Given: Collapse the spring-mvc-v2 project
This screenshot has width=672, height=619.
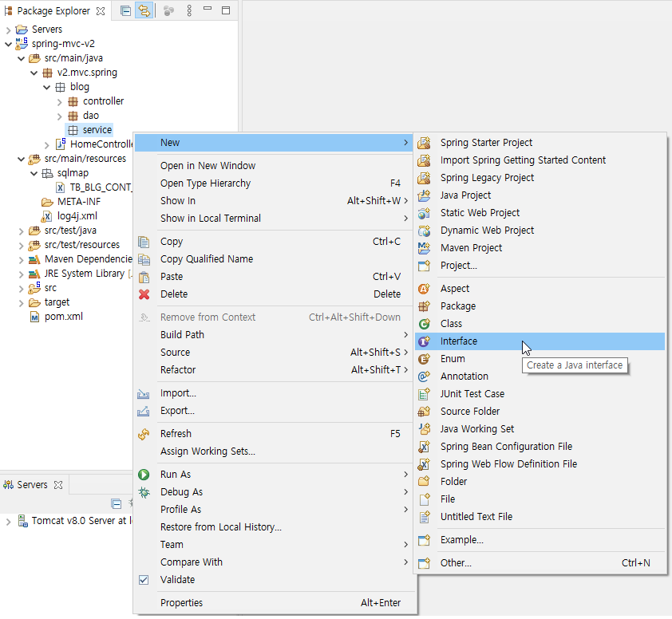Looking at the screenshot, I should (8, 44).
